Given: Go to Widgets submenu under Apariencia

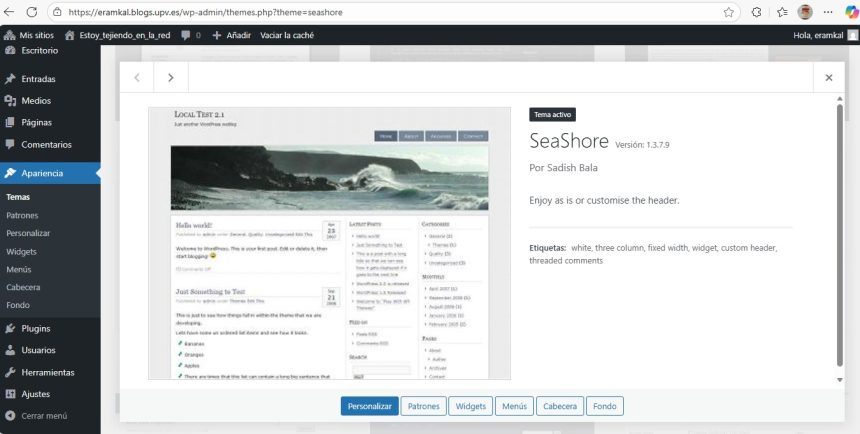Looking at the screenshot, I should 21,252.
